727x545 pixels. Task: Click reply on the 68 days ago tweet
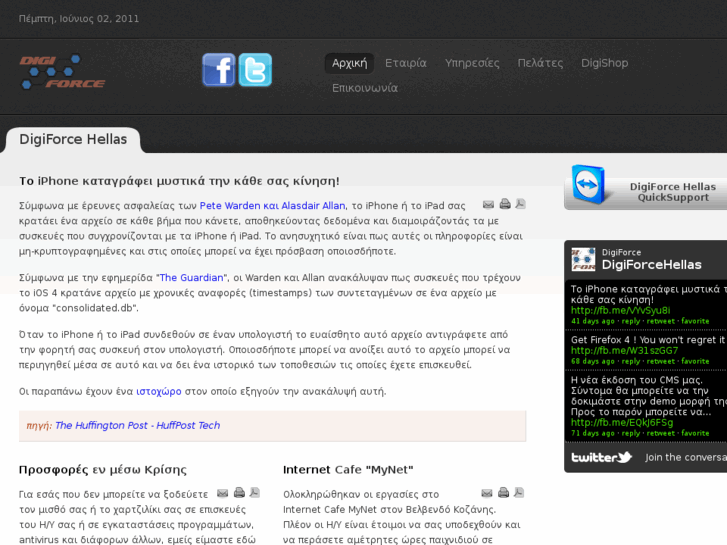[x=631, y=361]
